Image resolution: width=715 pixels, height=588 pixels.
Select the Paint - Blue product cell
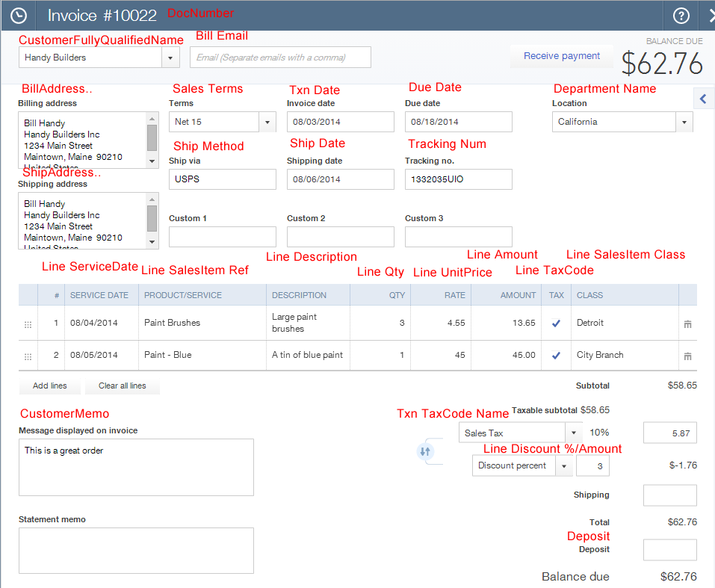point(202,355)
